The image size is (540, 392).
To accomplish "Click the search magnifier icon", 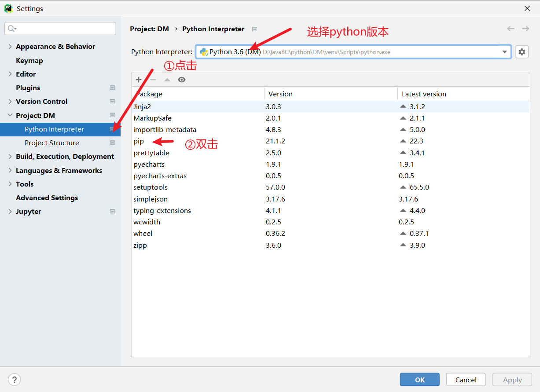I will coord(12,29).
